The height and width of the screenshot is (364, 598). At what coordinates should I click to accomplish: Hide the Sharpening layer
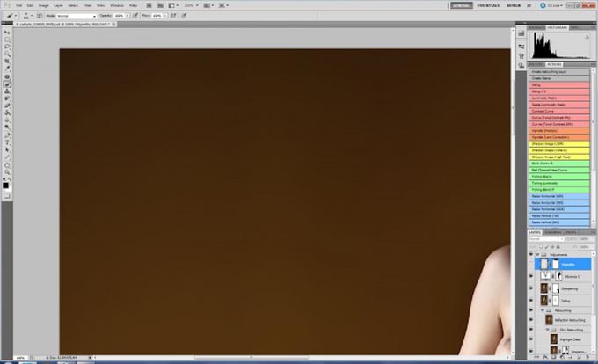531,288
